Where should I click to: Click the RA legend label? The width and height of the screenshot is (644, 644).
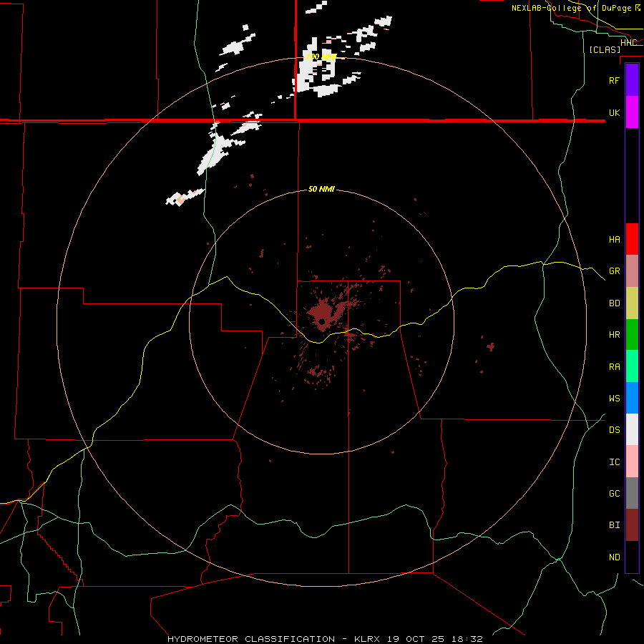click(x=614, y=366)
